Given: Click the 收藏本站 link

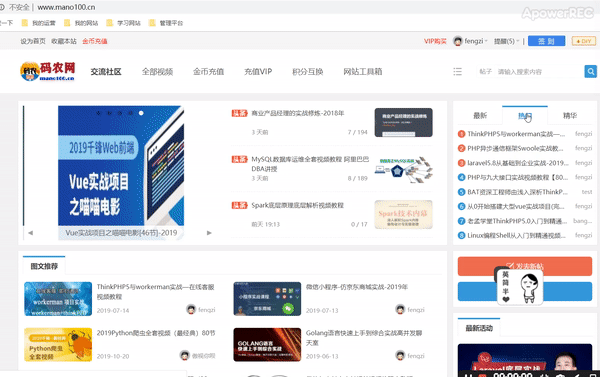Looking at the screenshot, I should point(64,41).
